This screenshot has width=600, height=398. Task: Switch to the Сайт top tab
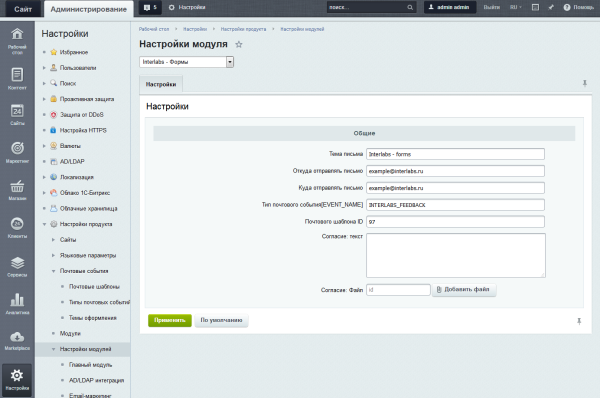[x=23, y=9]
